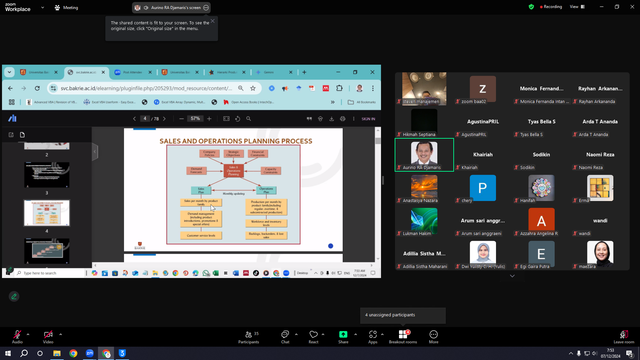Select page 4 thumbnail in PDF sidebar

(47, 213)
